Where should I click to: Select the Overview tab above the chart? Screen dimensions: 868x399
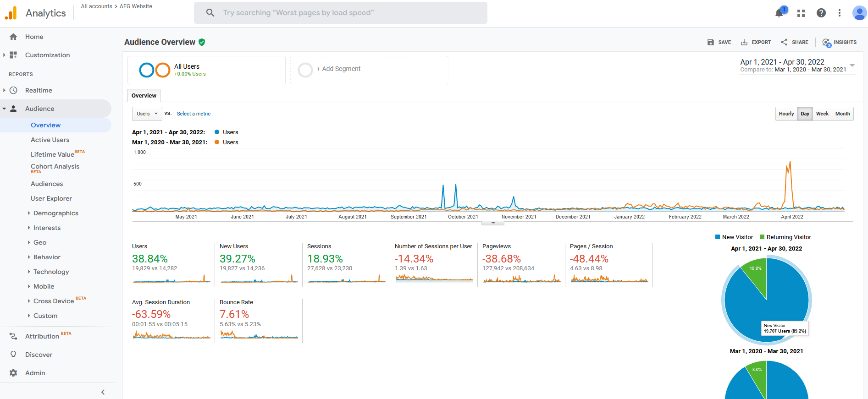tap(144, 96)
